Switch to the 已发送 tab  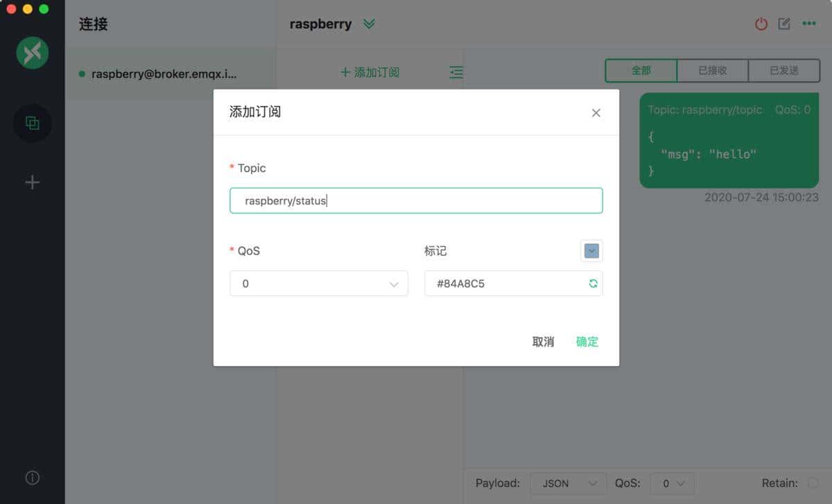point(783,70)
